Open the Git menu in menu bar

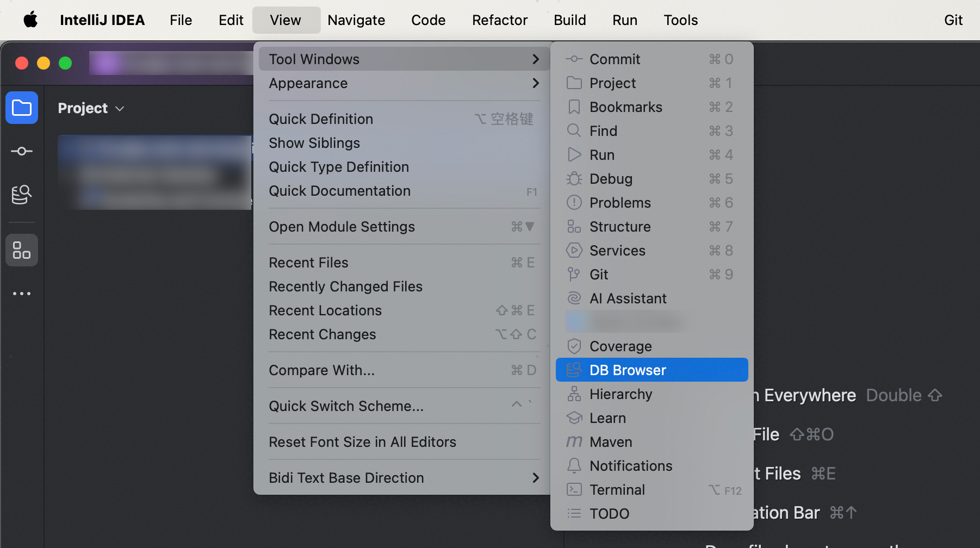[x=953, y=20]
